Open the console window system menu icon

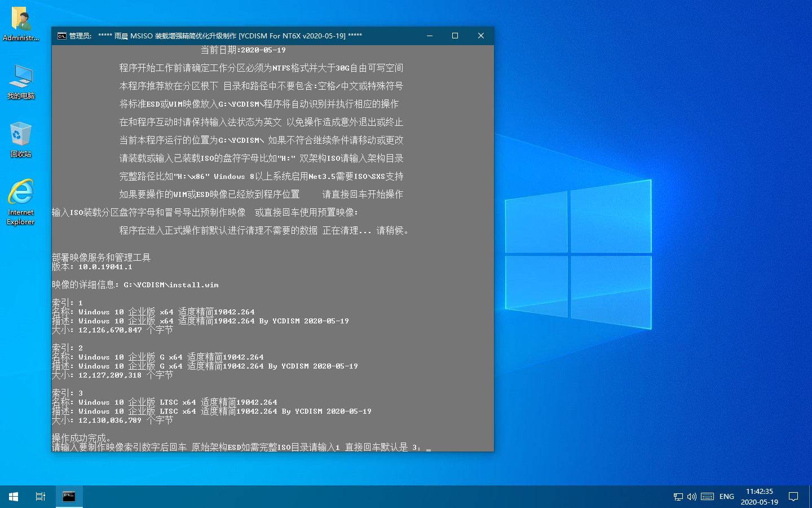tap(62, 36)
